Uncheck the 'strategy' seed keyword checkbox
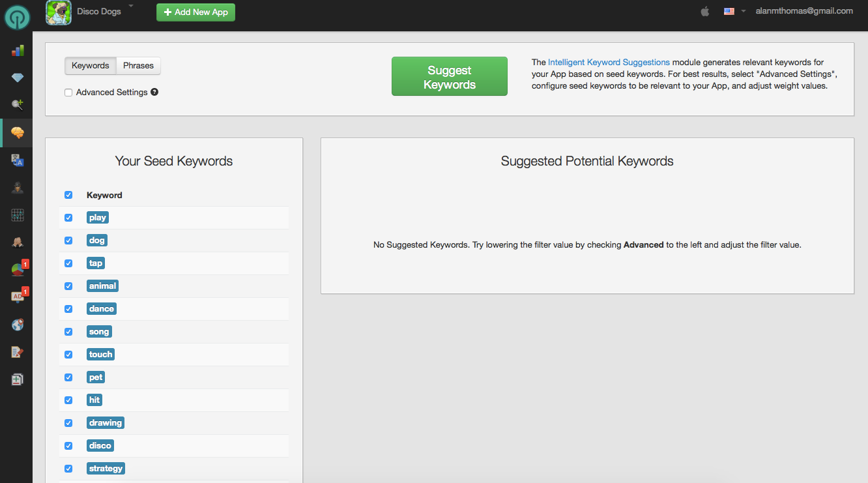 click(x=68, y=469)
